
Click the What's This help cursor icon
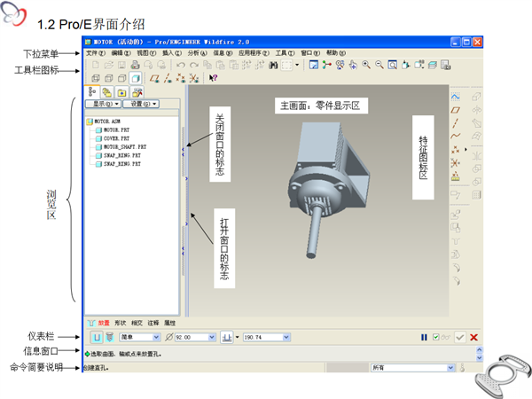[213, 78]
